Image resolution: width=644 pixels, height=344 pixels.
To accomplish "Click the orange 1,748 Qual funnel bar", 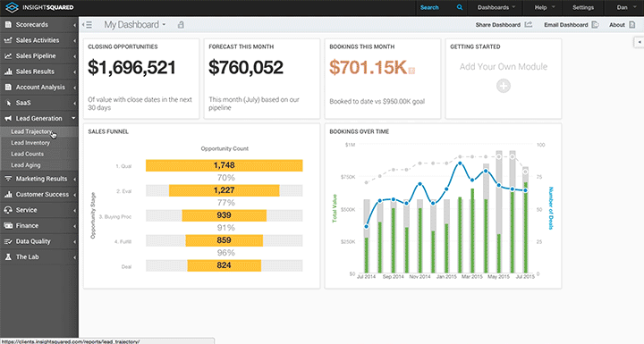I will point(225,165).
